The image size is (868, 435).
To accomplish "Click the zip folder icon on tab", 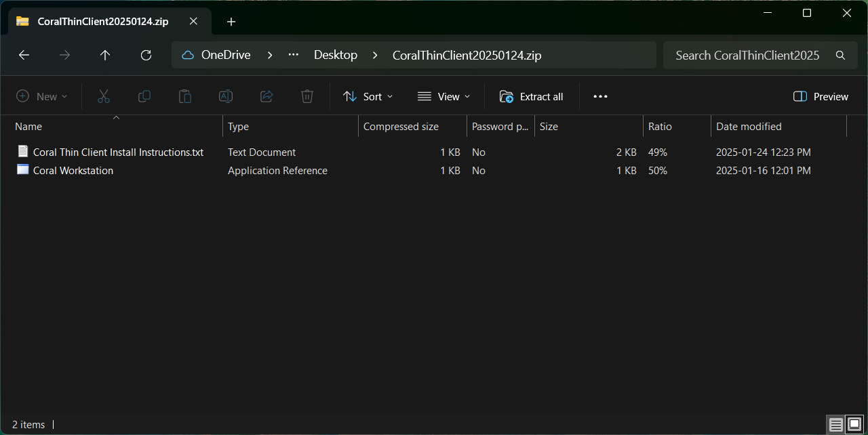I will click(x=22, y=21).
